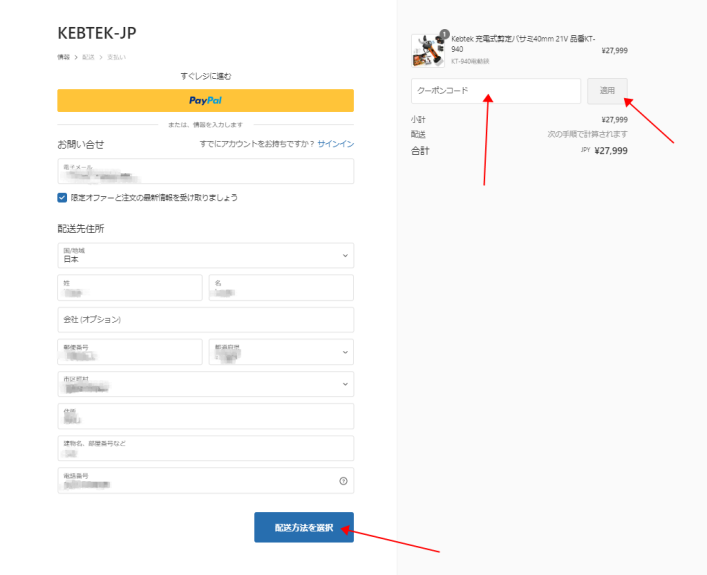Click the サインイン sign-in link
This screenshot has width=707, height=575.
(x=335, y=144)
